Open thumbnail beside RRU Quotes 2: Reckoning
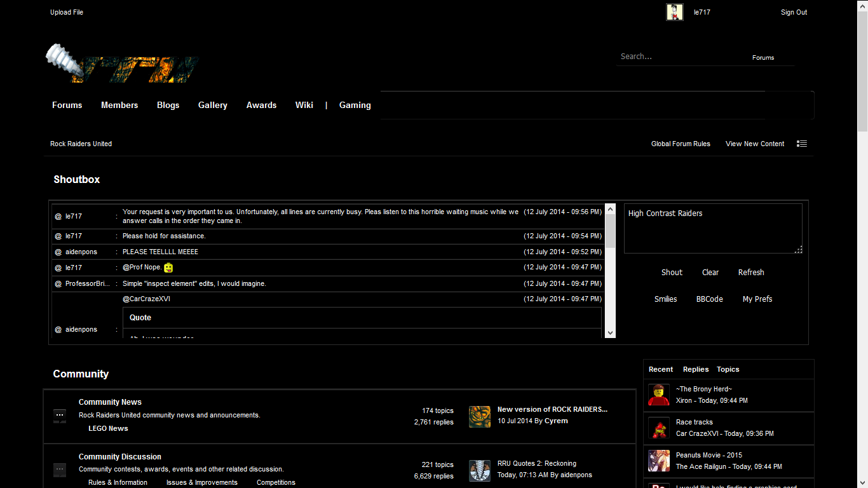 tap(480, 471)
